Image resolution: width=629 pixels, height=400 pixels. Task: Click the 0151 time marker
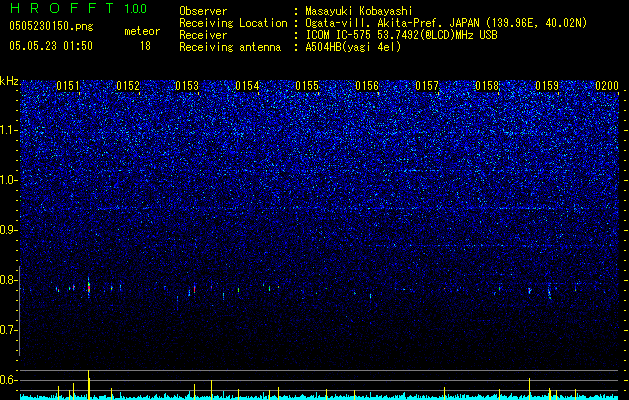coord(68,86)
